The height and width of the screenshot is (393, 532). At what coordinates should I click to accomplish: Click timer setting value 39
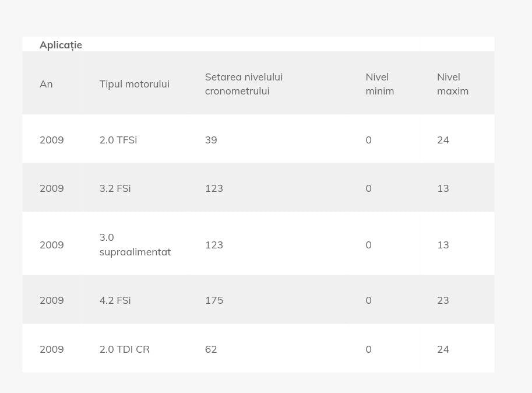click(211, 140)
